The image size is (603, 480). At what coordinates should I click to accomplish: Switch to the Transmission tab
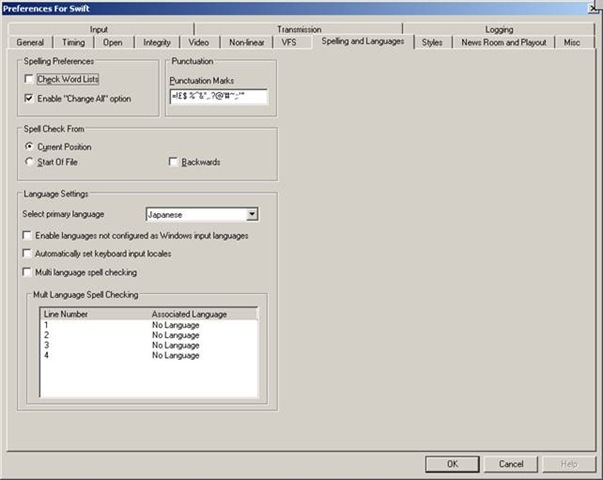pos(298,30)
